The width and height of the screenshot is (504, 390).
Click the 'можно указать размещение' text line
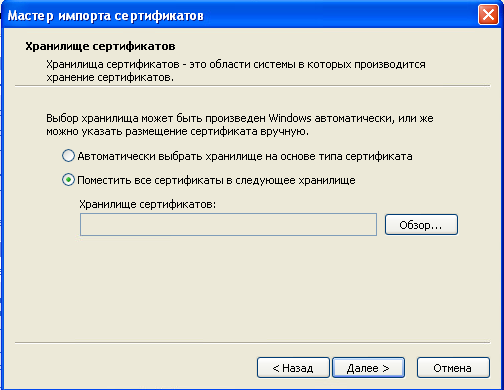(x=177, y=131)
